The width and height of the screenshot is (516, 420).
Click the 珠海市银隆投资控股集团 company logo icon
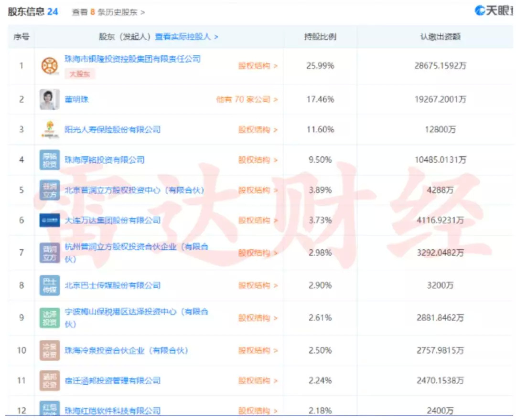(x=49, y=66)
